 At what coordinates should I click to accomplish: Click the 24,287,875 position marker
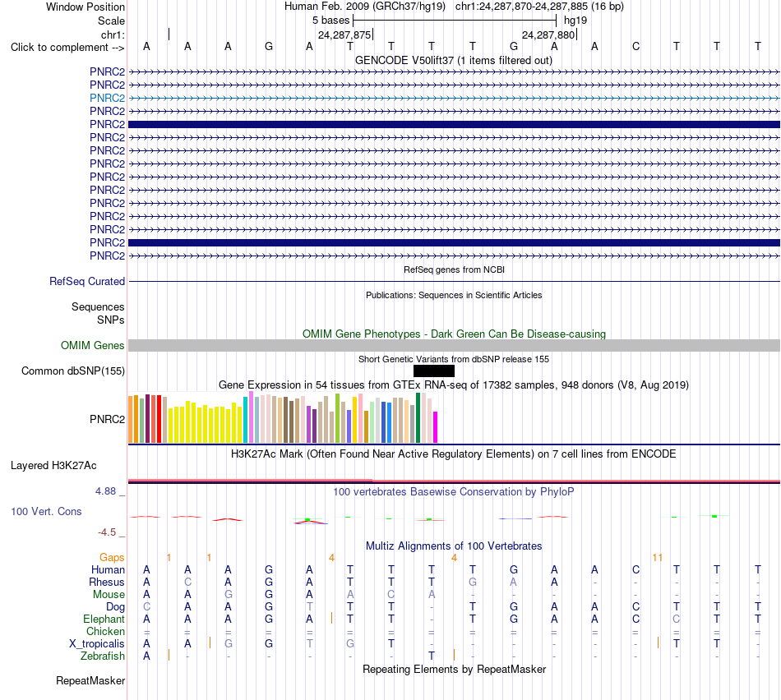pyautogui.click(x=344, y=35)
